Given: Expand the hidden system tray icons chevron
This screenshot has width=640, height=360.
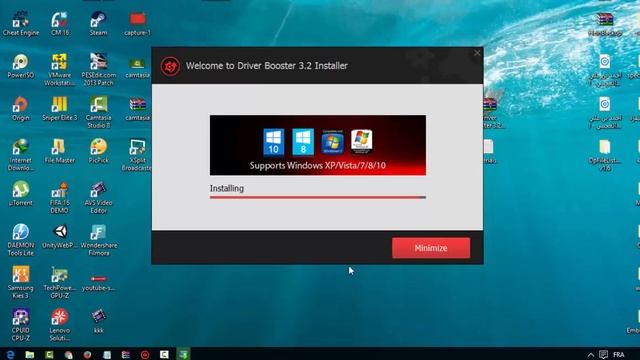Looking at the screenshot, I should pyautogui.click(x=591, y=355).
